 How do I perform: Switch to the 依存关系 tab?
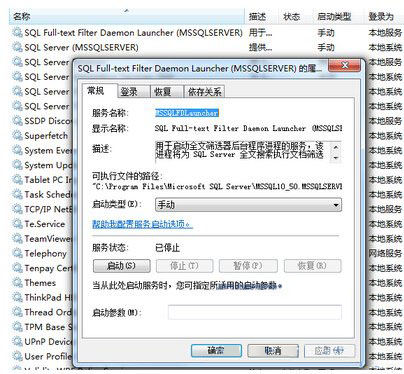coord(204,91)
